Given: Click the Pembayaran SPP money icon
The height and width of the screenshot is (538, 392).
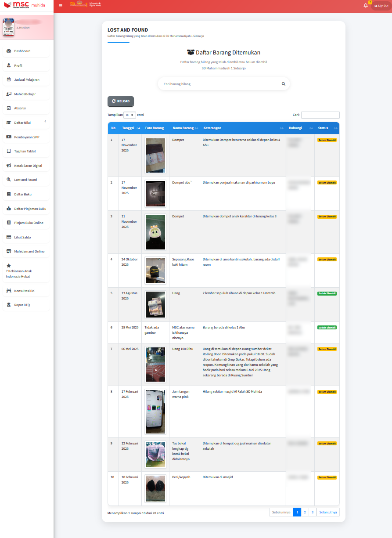Looking at the screenshot, I should (x=9, y=137).
